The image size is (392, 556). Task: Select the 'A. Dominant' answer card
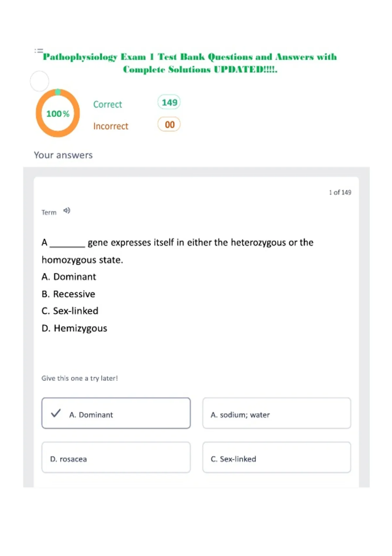click(116, 413)
